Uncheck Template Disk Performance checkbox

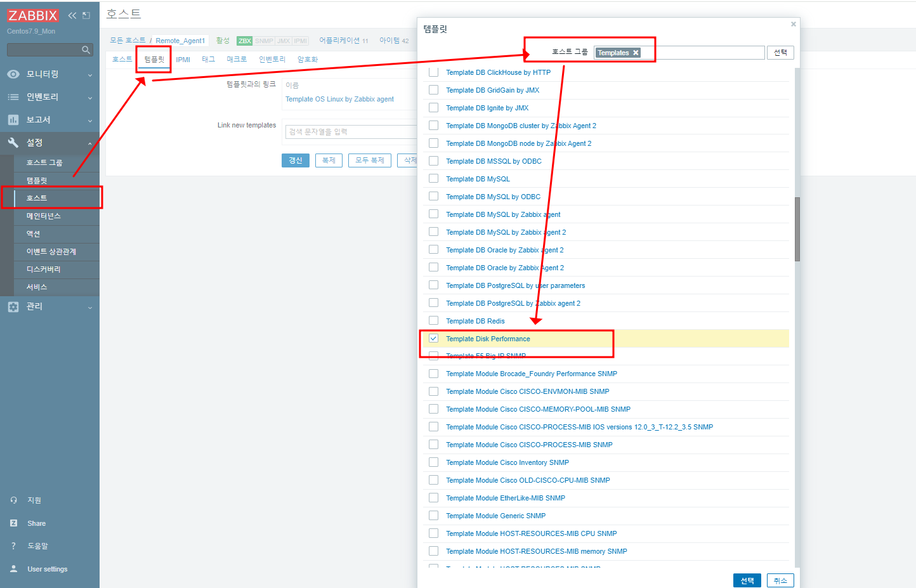pyautogui.click(x=434, y=339)
